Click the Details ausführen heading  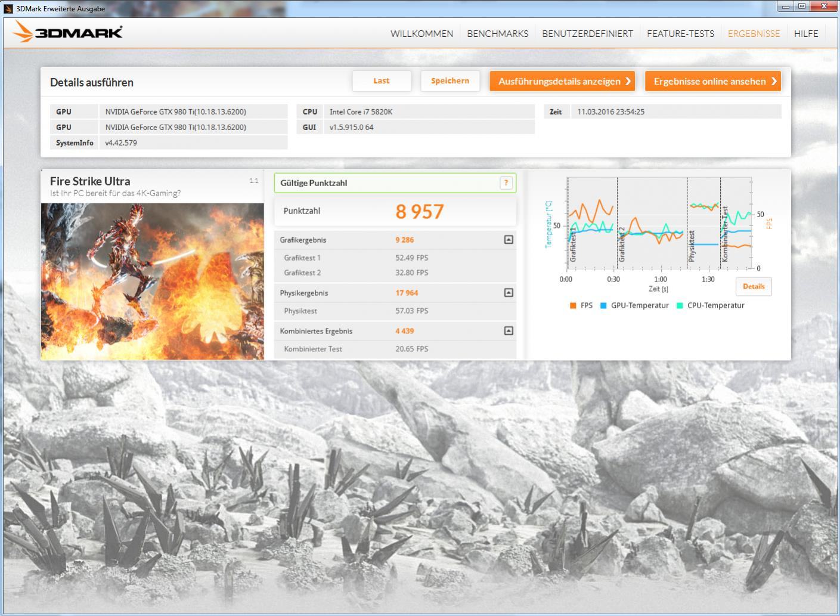click(92, 82)
